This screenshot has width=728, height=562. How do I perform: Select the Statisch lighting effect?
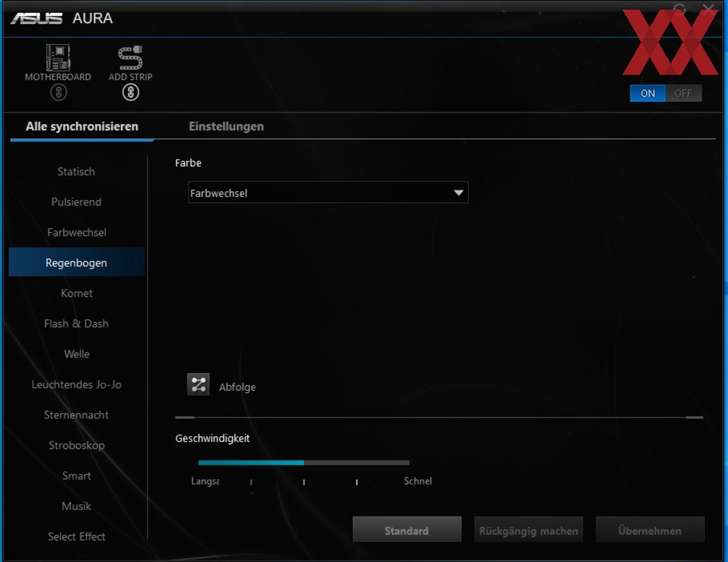[x=76, y=171]
